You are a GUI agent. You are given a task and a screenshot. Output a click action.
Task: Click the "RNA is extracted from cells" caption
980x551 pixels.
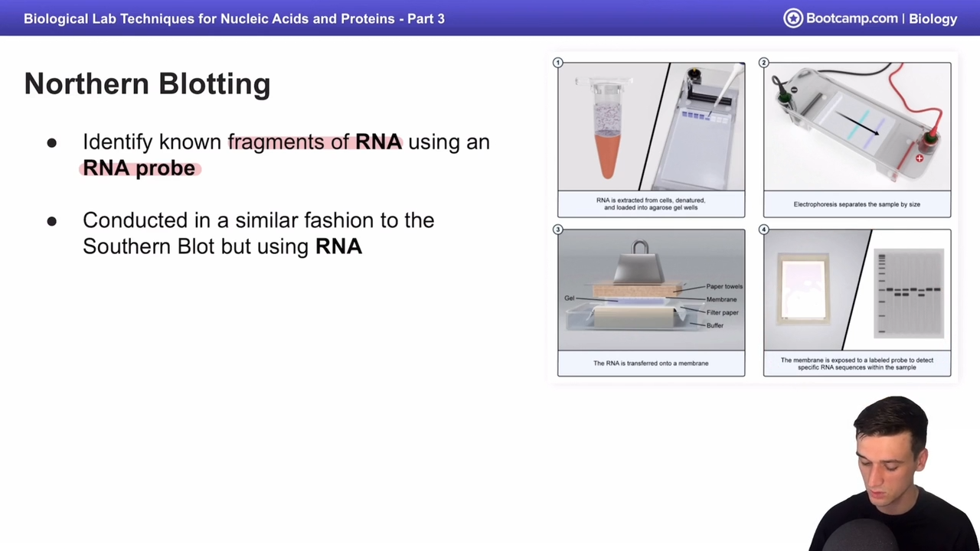point(651,204)
